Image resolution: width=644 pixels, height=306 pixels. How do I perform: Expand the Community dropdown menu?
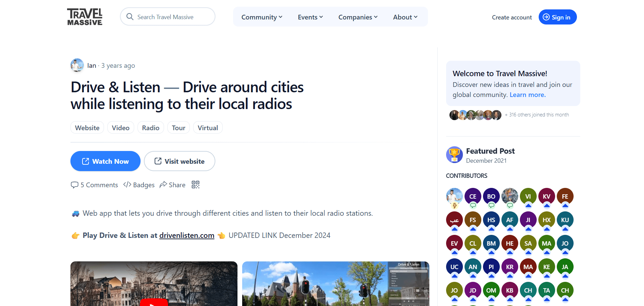click(x=262, y=17)
